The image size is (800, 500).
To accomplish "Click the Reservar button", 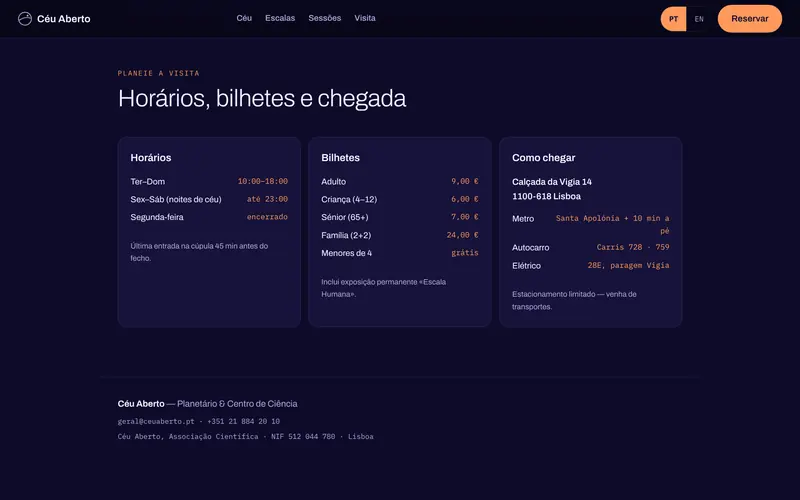I will tap(749, 19).
